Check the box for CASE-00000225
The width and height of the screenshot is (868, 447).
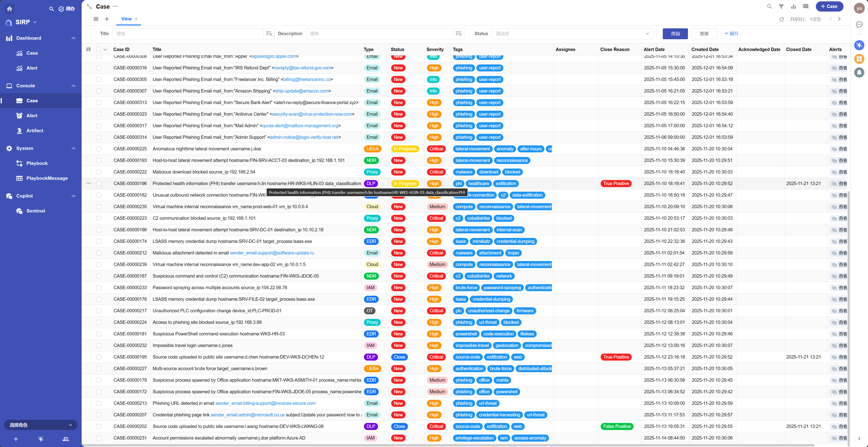click(x=99, y=149)
